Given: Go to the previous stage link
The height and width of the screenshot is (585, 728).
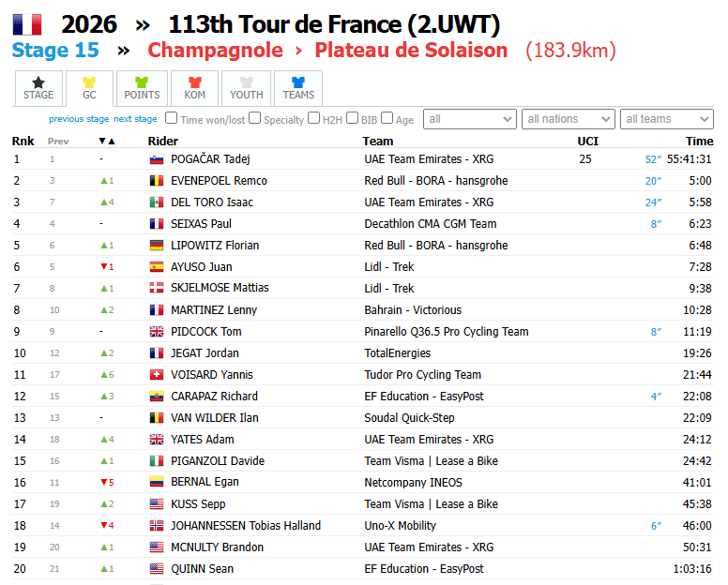Looking at the screenshot, I should coord(79,119).
